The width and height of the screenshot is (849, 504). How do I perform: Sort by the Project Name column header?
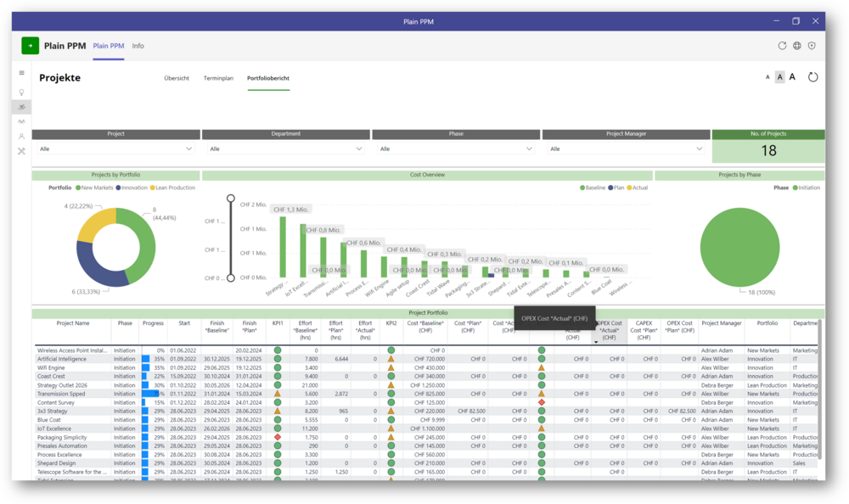72,323
